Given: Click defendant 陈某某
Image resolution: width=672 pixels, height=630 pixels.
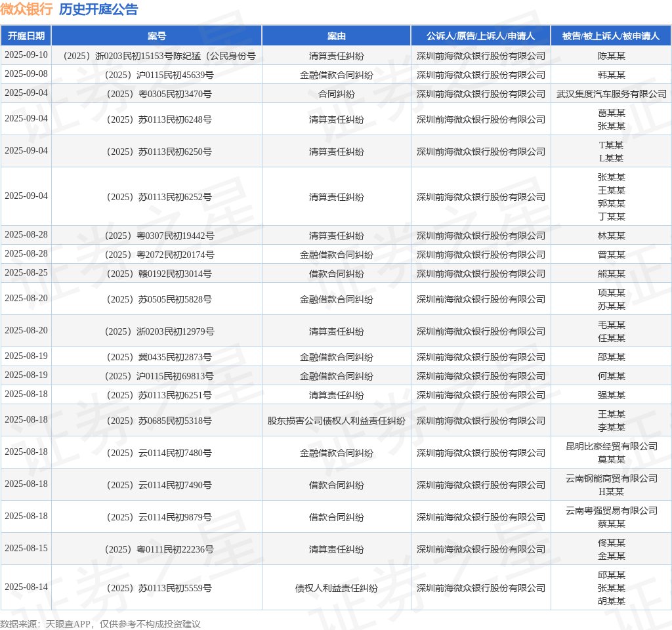Looking at the screenshot, I should pos(612,56).
